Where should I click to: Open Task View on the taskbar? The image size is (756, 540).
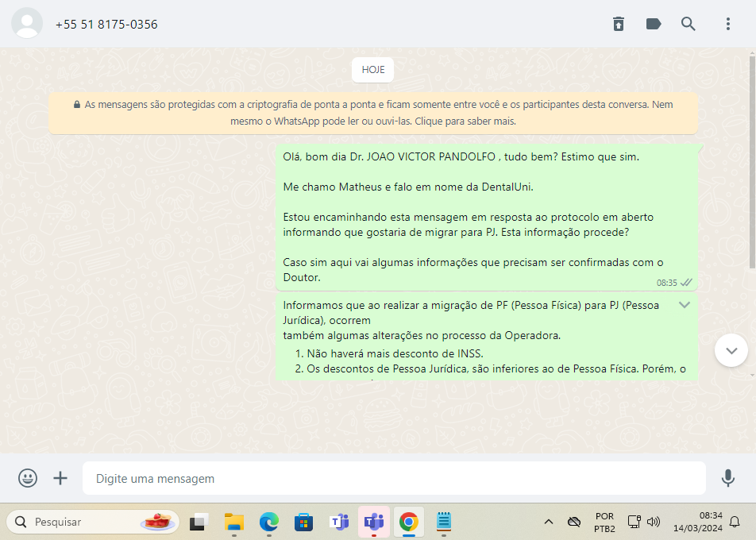(x=199, y=522)
